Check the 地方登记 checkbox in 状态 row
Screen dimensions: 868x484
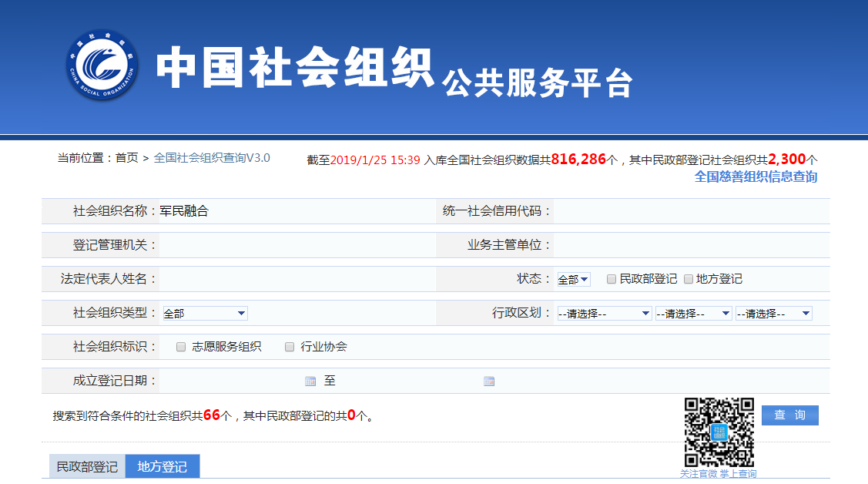688,279
